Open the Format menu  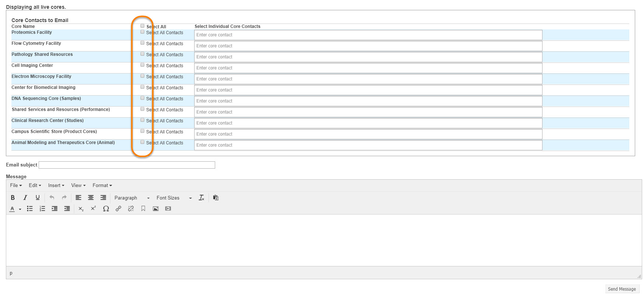(102, 186)
